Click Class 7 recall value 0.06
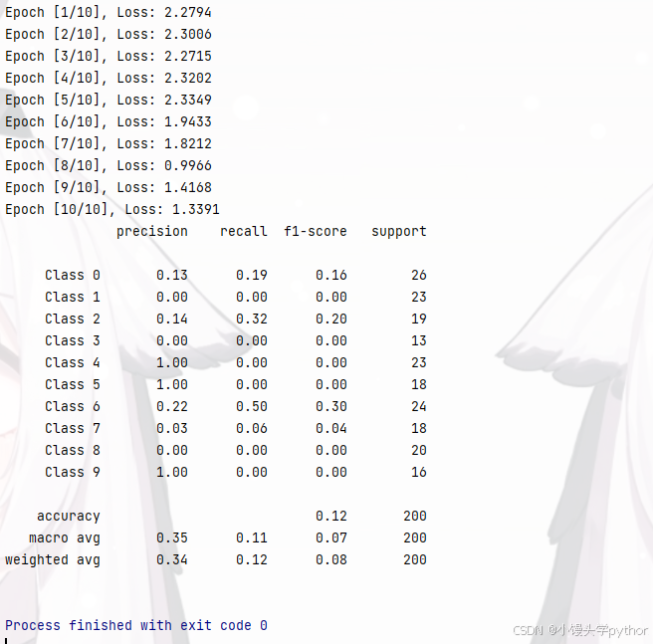 252,428
